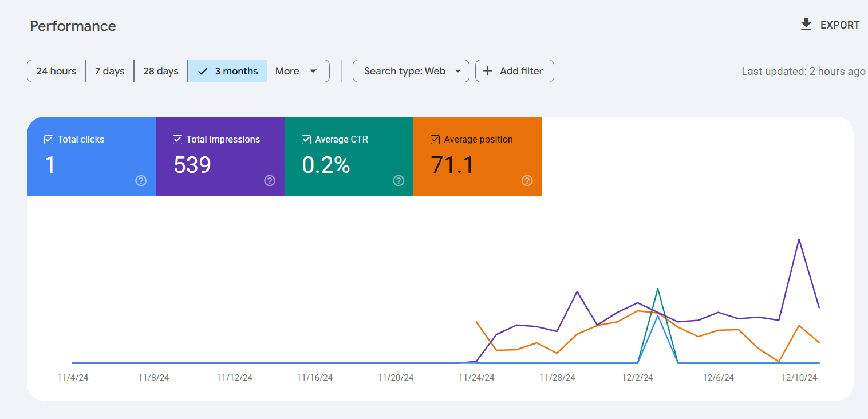Screen dimensions: 868x419
Task: Open the Search type: Web dropdown
Action: (411, 71)
